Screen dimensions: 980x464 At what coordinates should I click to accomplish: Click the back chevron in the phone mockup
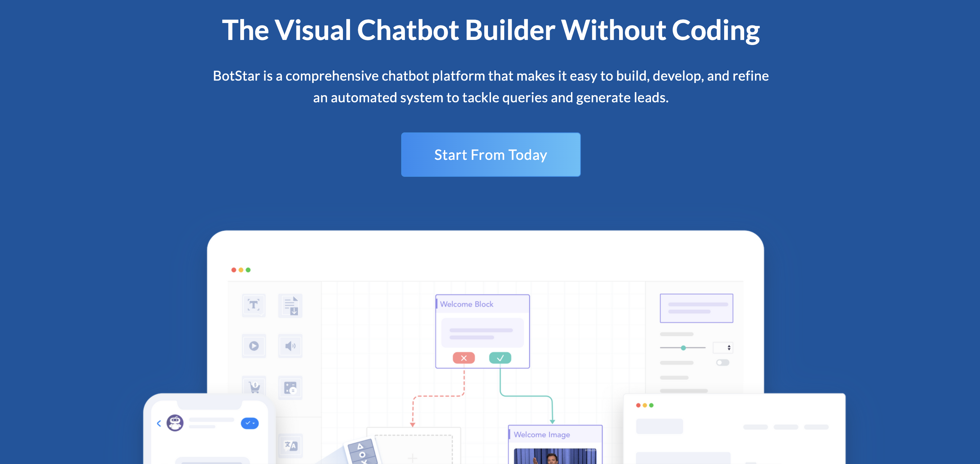pos(159,423)
